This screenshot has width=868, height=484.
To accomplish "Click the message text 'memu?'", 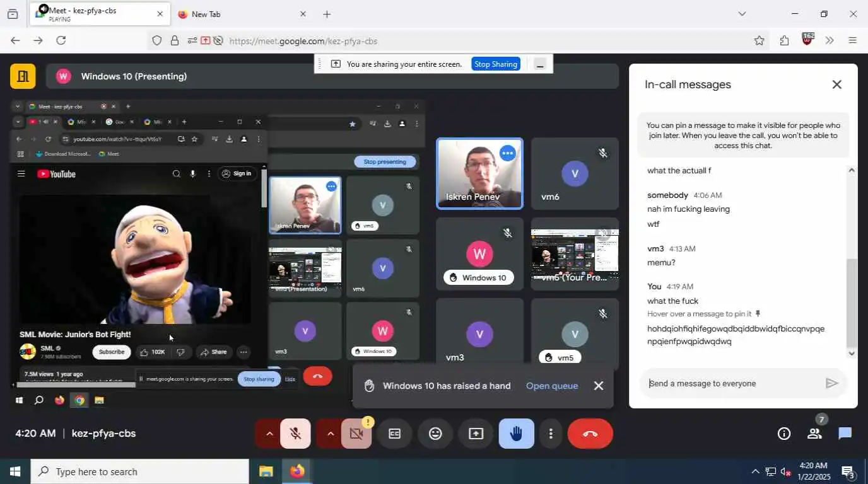I will (x=661, y=262).
